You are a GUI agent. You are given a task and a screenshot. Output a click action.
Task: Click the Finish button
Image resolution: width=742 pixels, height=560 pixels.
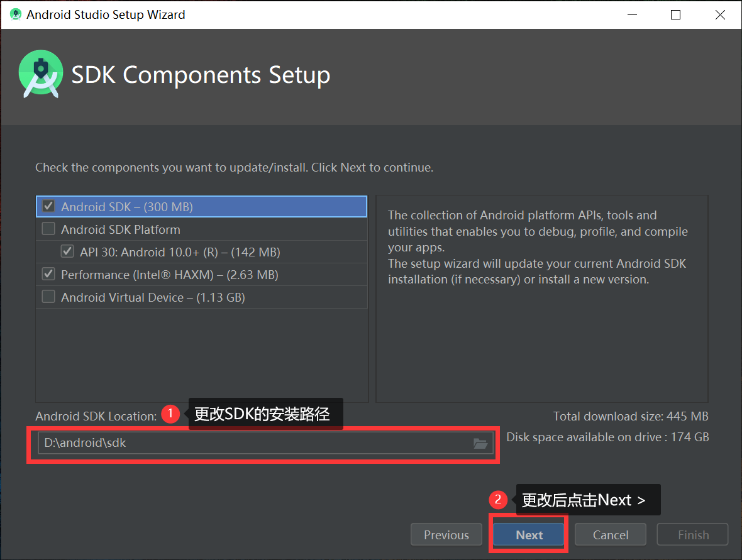(x=693, y=534)
